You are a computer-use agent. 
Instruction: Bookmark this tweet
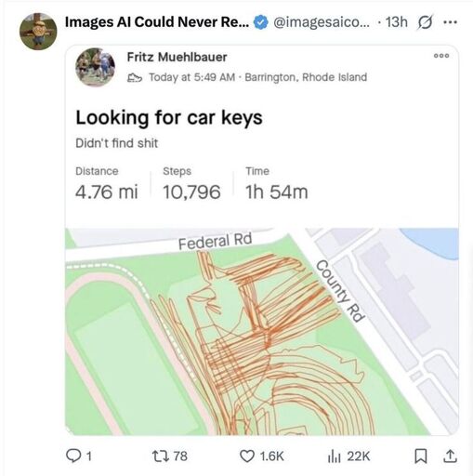point(421,456)
